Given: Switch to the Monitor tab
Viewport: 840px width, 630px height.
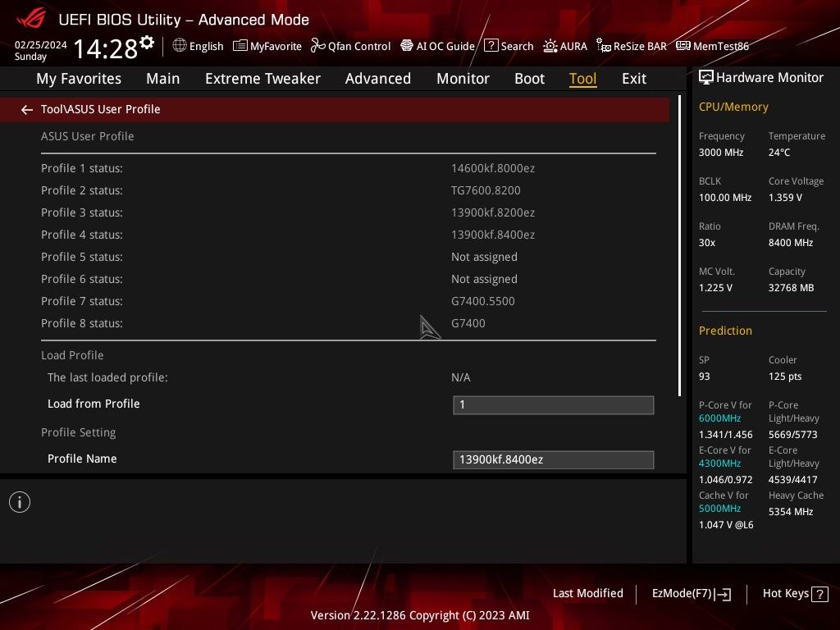Looking at the screenshot, I should coord(463,79).
